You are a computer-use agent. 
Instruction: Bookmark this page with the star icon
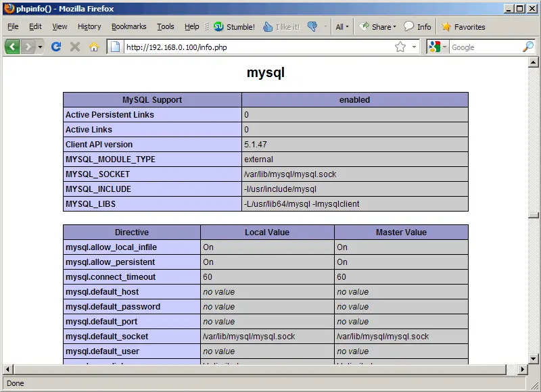[400, 47]
